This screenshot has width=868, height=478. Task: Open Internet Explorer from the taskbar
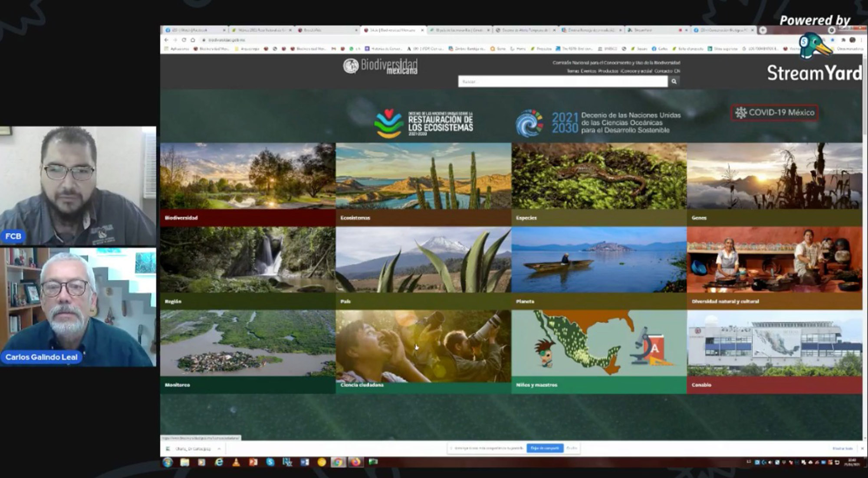pos(219,462)
